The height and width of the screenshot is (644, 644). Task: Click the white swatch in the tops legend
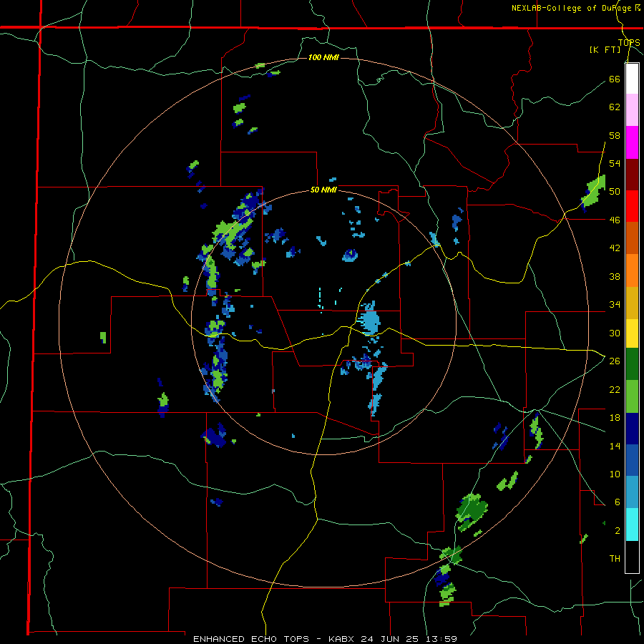pos(632,79)
